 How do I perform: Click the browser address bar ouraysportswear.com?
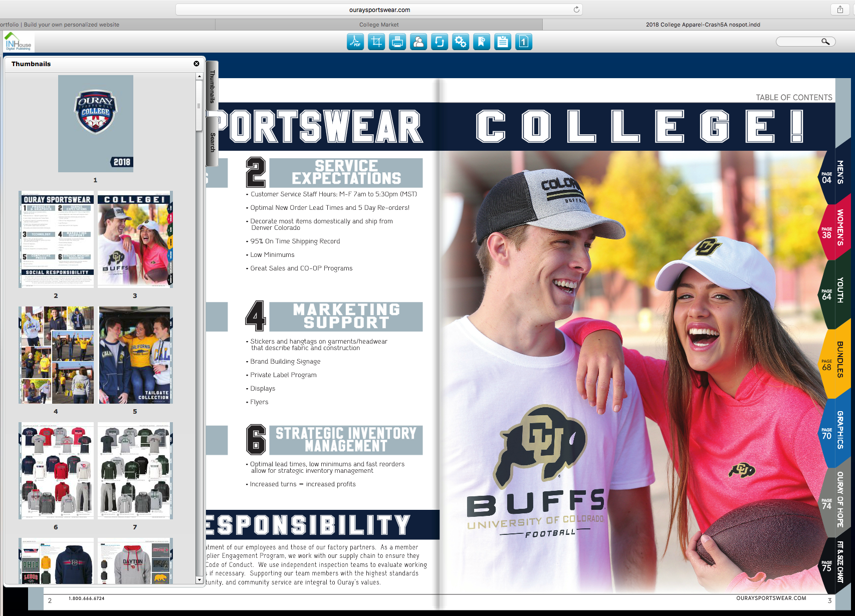point(379,10)
